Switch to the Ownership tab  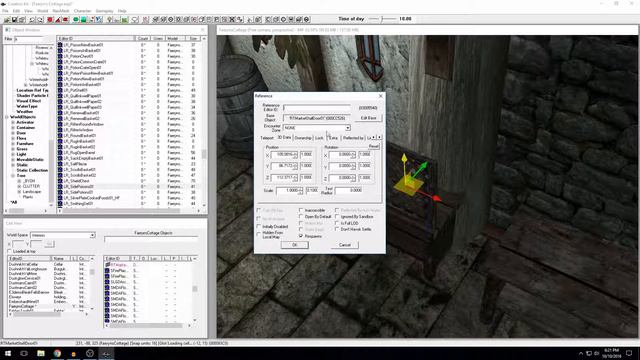pos(303,138)
